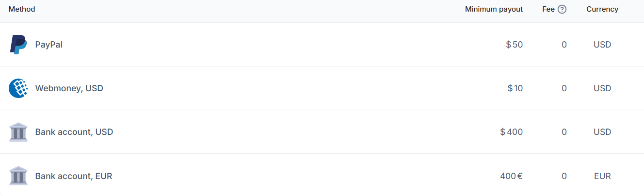Image resolution: width=644 pixels, height=196 pixels.
Task: Click the Currency column header
Action: pos(602,9)
